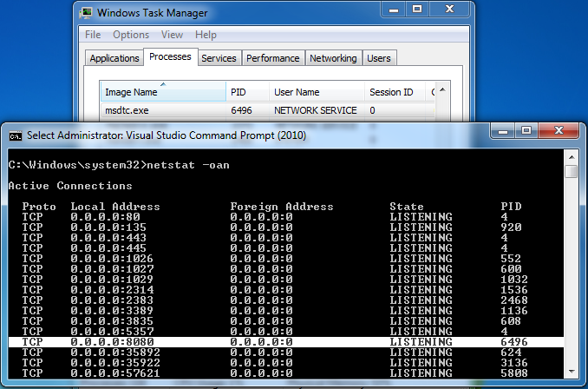
Task: Click PID value 552 in netstat output
Action: click(x=511, y=259)
